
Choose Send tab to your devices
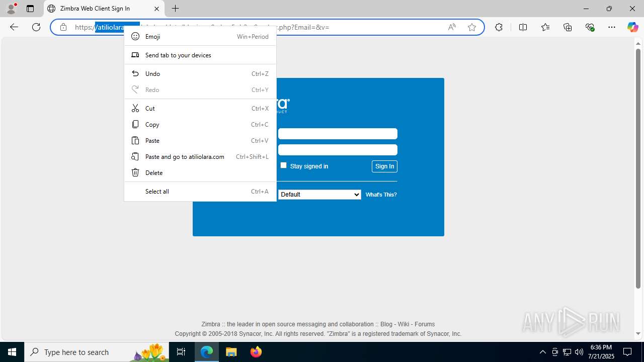coord(200,55)
